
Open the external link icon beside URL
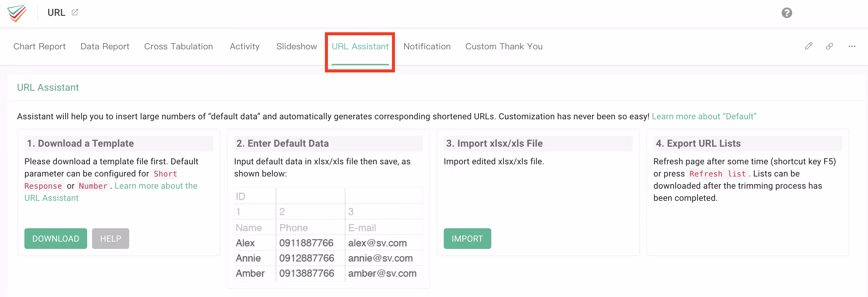tap(75, 12)
